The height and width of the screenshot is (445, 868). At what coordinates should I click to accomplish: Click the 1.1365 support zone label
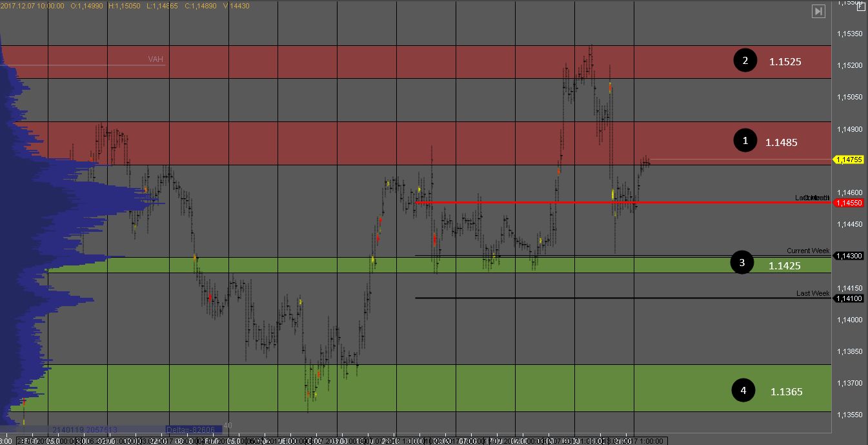(786, 391)
